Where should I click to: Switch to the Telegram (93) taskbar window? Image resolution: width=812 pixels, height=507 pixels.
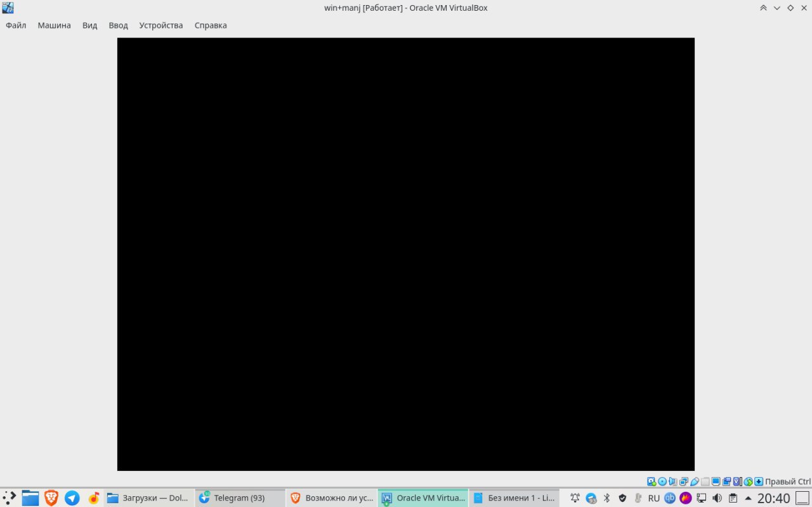(x=240, y=498)
